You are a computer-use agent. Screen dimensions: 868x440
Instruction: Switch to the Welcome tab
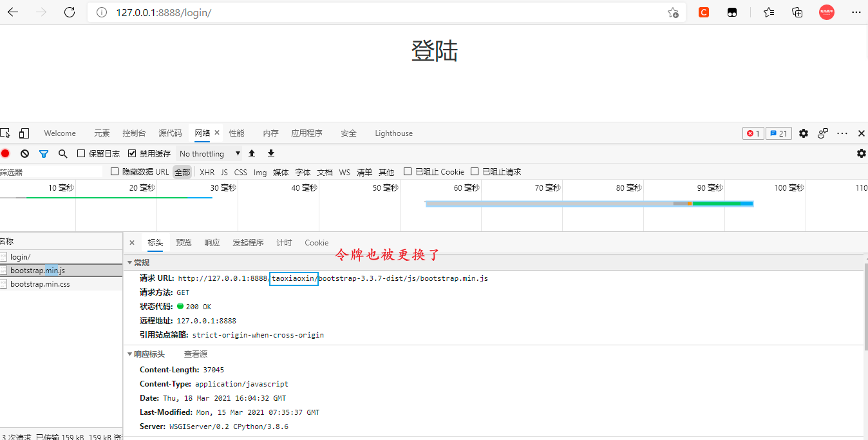click(60, 133)
